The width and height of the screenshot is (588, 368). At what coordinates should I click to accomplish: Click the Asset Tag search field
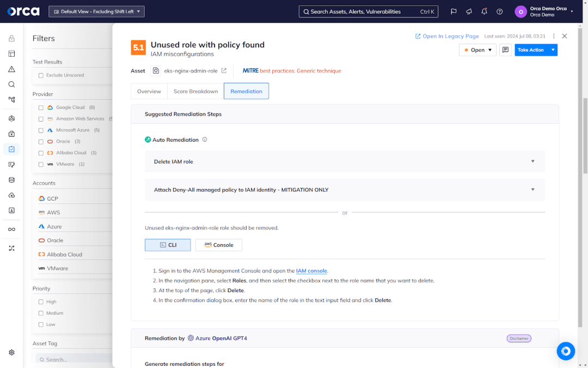pos(74,359)
